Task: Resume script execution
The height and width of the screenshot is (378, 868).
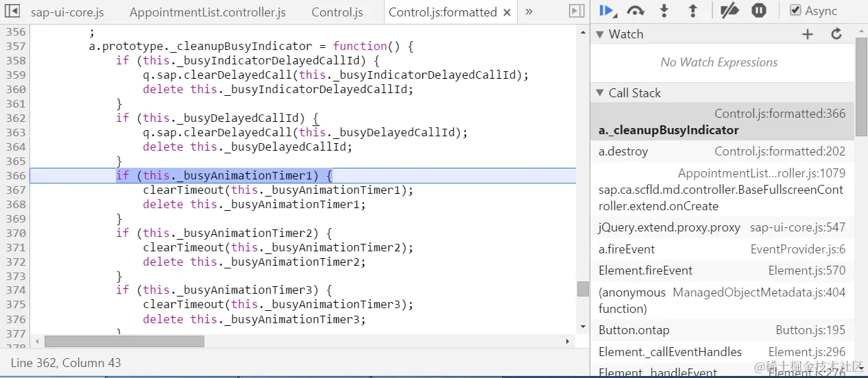Action: pos(607,10)
